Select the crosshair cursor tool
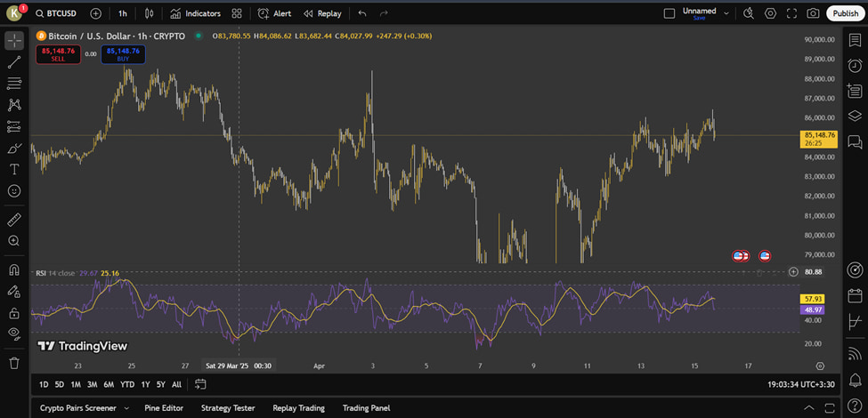 pos(14,40)
